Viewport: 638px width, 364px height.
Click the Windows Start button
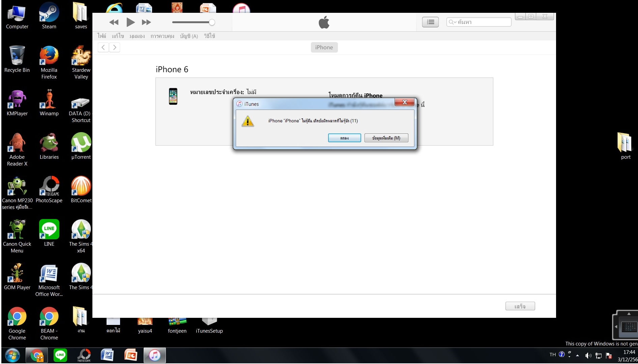pos(12,355)
